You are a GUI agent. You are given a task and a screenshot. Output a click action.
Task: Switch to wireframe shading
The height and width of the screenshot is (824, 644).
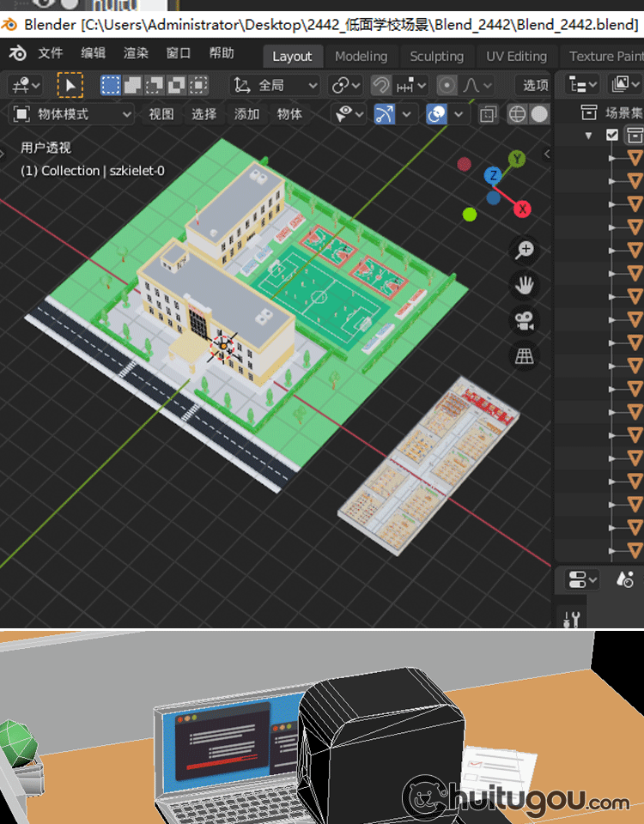[x=517, y=114]
